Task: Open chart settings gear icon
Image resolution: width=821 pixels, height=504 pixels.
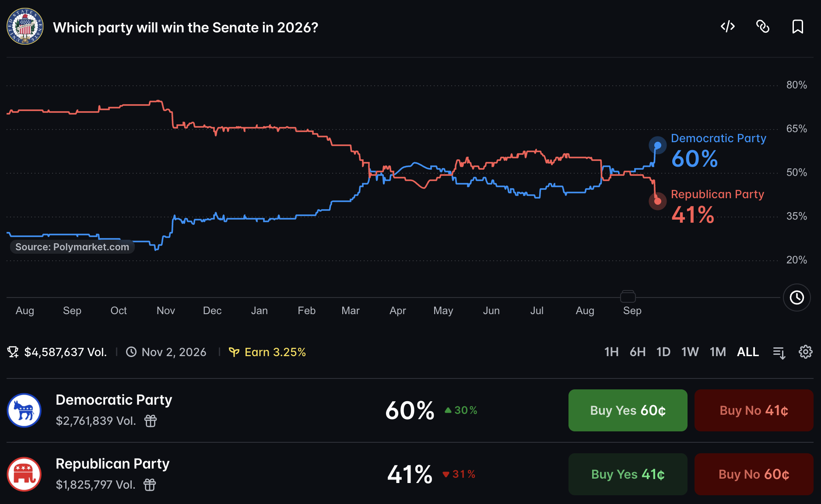Action: tap(805, 352)
